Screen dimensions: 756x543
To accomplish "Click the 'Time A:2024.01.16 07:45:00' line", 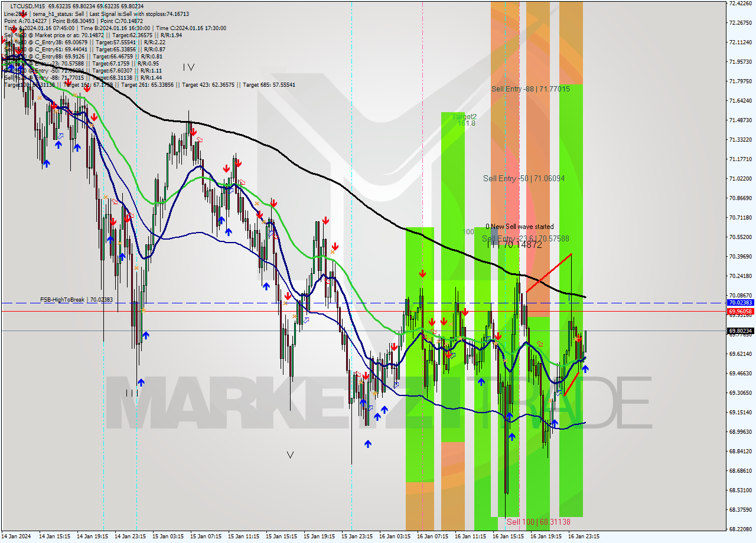I will tap(39, 28).
